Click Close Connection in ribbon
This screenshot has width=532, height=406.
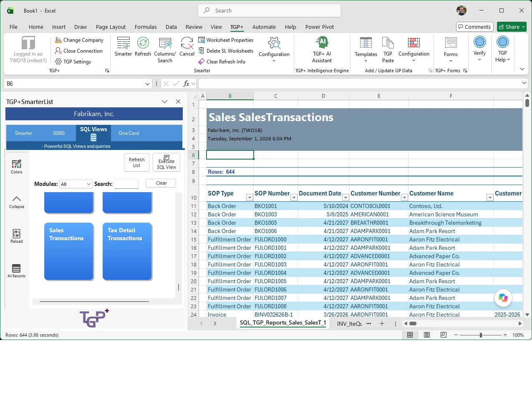79,51
